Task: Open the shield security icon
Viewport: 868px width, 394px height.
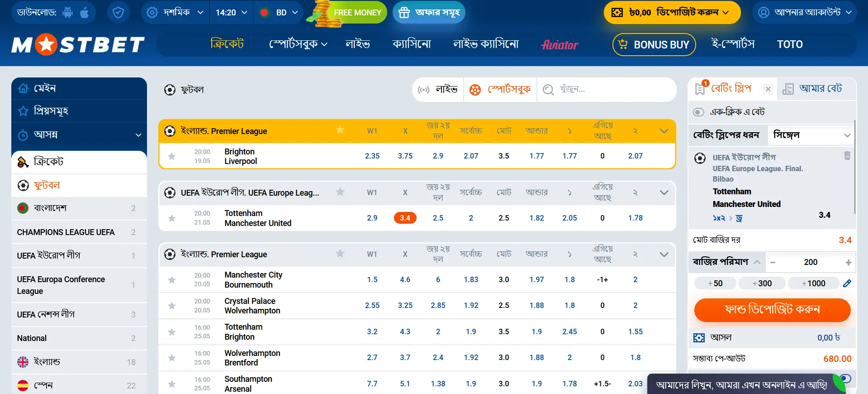Action: 118,12
